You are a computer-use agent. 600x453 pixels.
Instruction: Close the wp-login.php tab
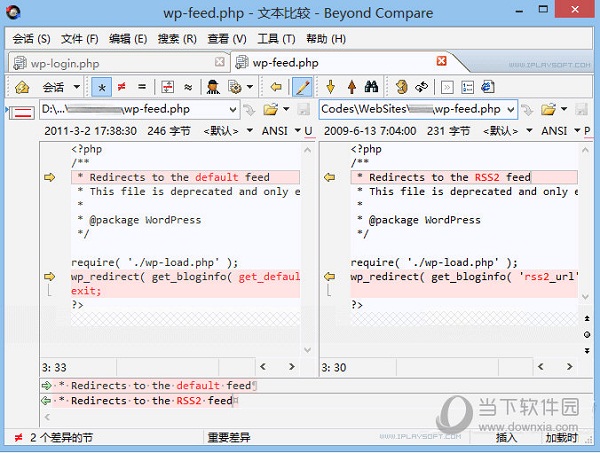click(220, 62)
